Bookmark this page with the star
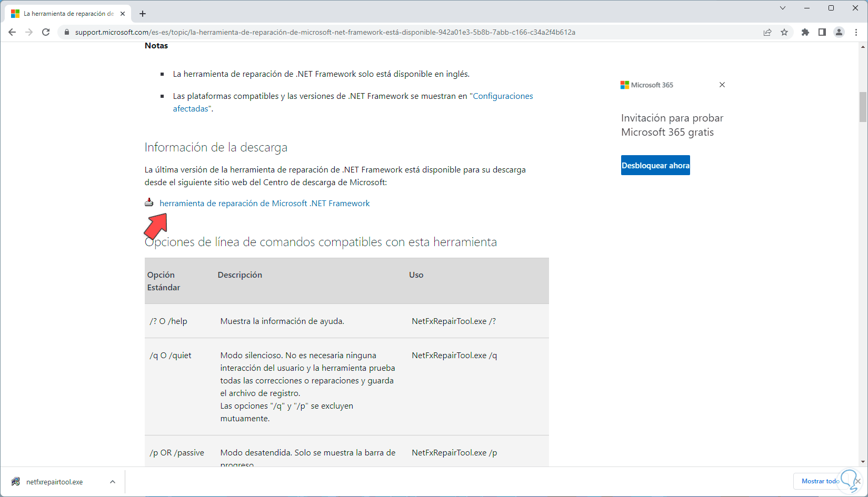Screen dimensions: 868x497 [784, 32]
